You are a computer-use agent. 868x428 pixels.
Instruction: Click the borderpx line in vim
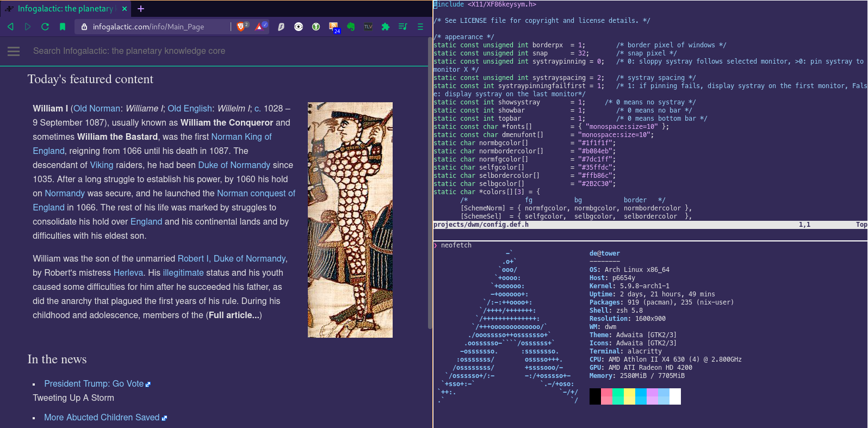[x=580, y=45]
